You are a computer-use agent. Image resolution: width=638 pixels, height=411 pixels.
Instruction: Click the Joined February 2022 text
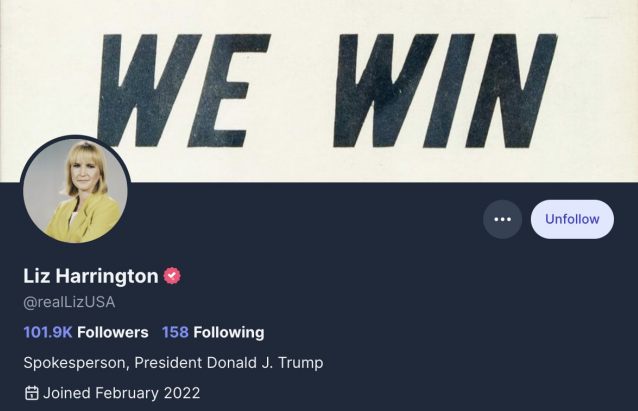point(122,393)
